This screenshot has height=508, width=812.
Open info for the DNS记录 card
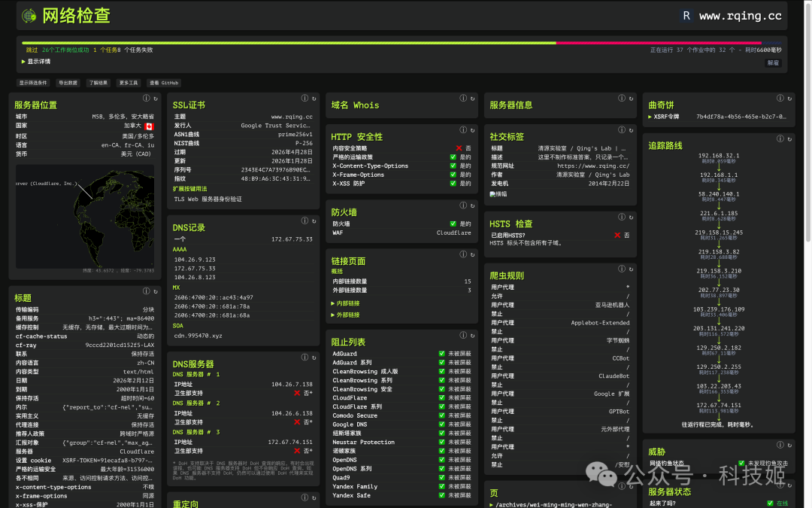305,221
